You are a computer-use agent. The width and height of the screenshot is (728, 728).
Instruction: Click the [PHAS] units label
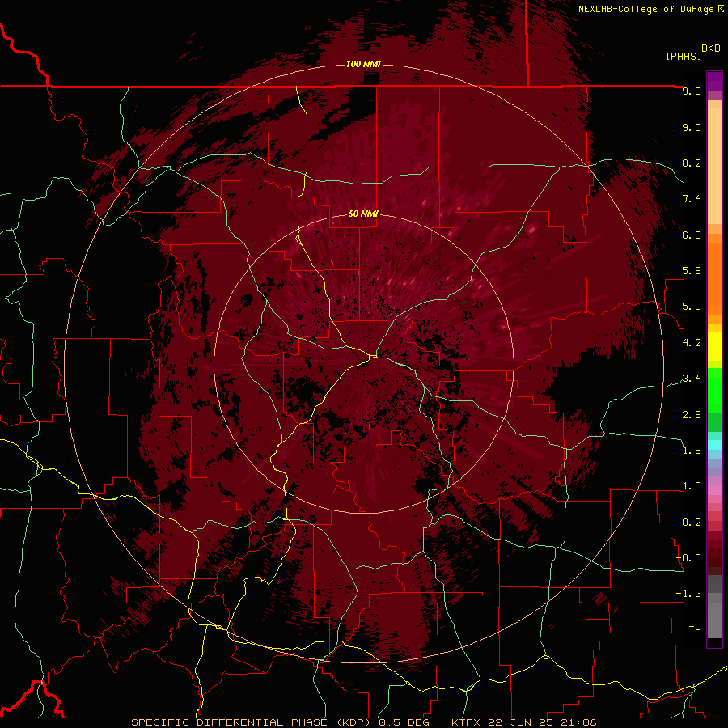coord(684,56)
